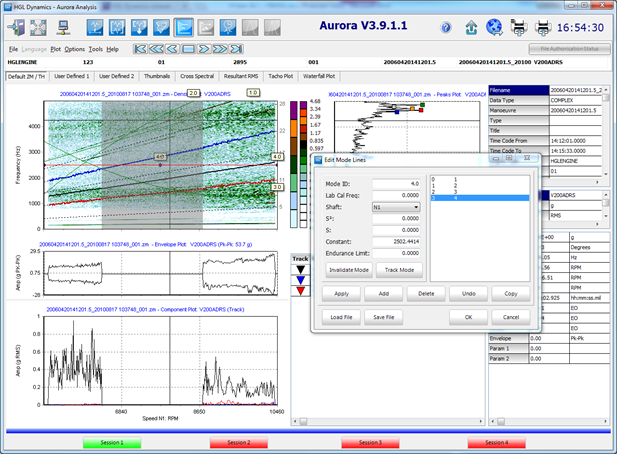Step forward with single-right arrow

tap(204, 49)
